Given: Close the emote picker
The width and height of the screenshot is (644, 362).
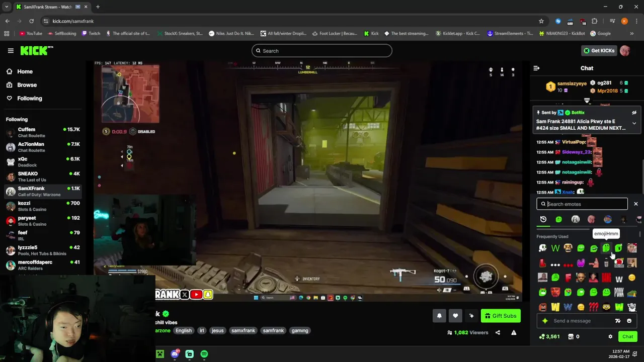Looking at the screenshot, I should [x=635, y=204].
